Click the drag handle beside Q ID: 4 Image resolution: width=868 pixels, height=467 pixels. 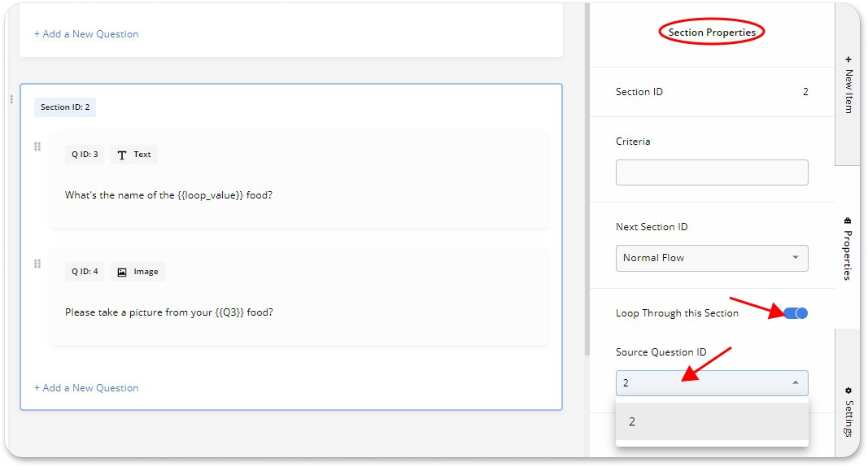(x=37, y=264)
